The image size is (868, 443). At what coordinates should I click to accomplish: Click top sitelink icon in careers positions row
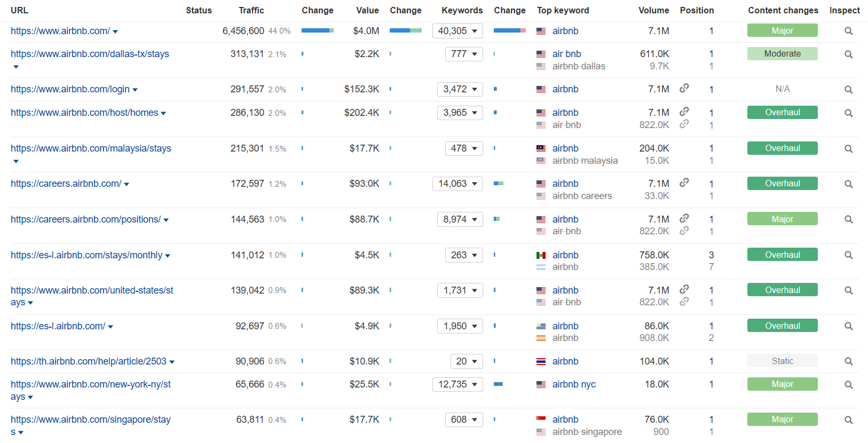[x=684, y=218]
